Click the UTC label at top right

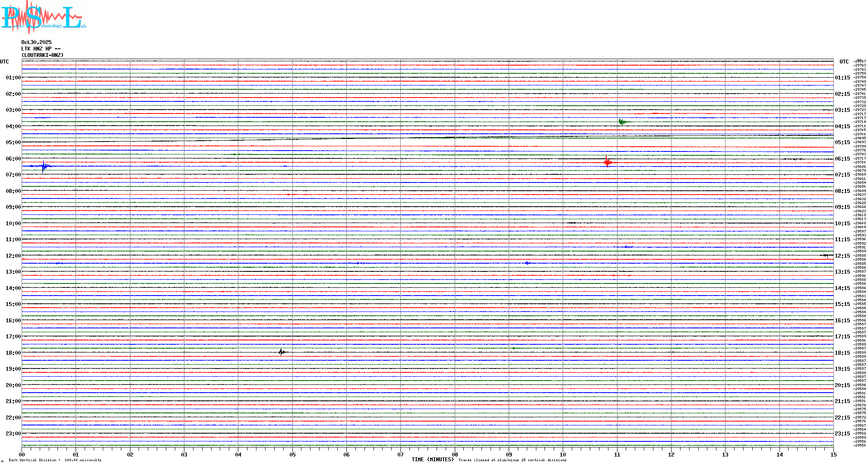844,62
